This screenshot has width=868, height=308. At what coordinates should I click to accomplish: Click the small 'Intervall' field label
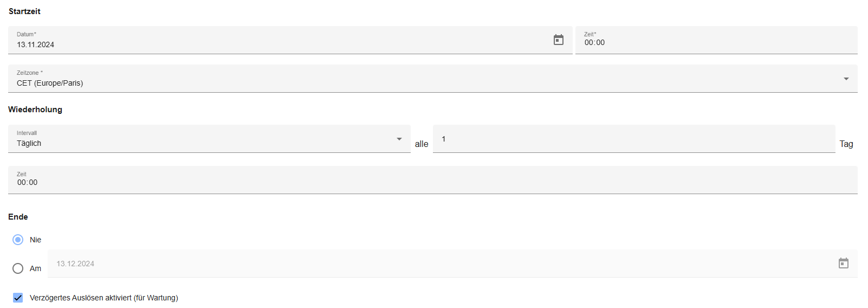tap(27, 133)
